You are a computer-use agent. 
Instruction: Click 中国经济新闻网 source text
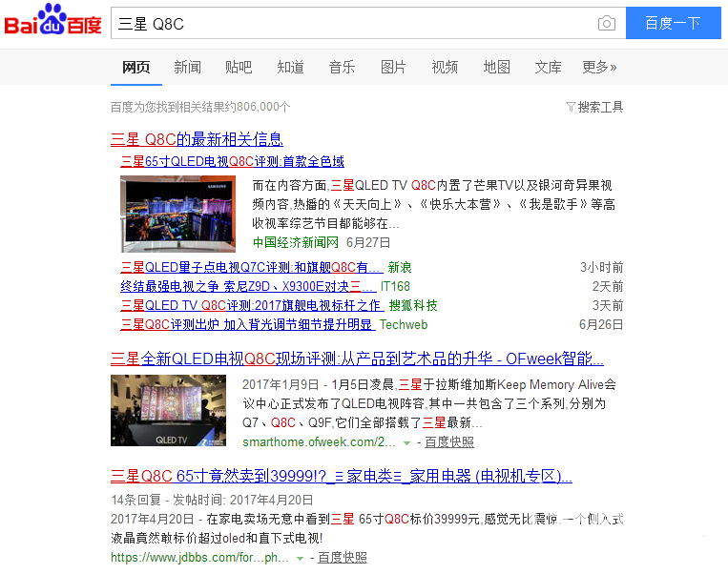pos(295,243)
